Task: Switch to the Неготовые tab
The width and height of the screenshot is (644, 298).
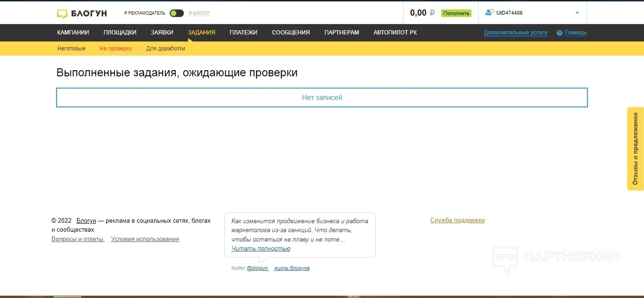Action: 71,48
